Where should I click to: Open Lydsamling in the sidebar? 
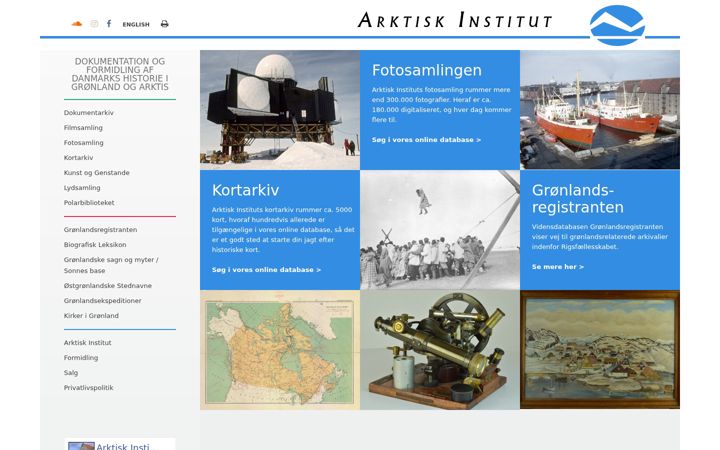pos(82,188)
